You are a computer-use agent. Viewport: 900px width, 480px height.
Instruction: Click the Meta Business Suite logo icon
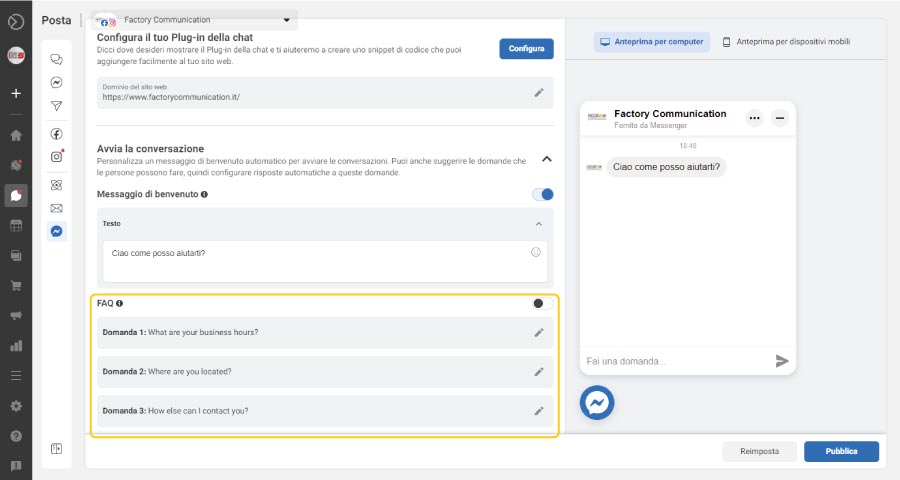[16, 22]
